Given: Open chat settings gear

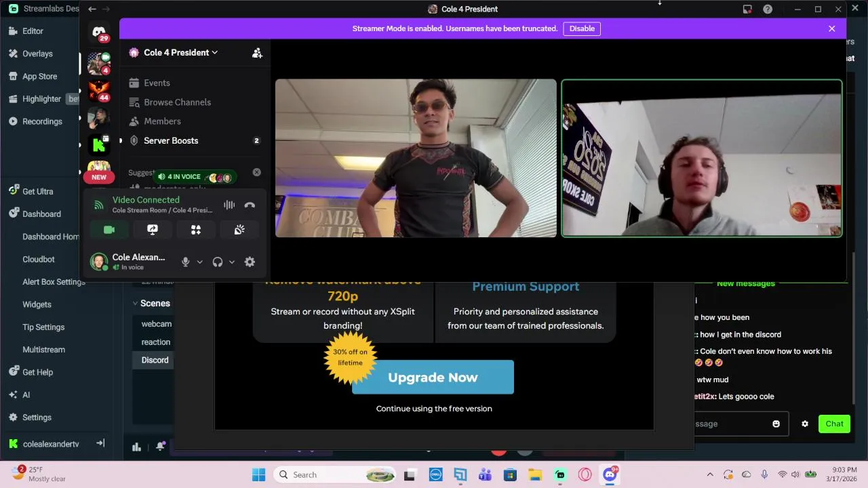Looking at the screenshot, I should pos(805,424).
